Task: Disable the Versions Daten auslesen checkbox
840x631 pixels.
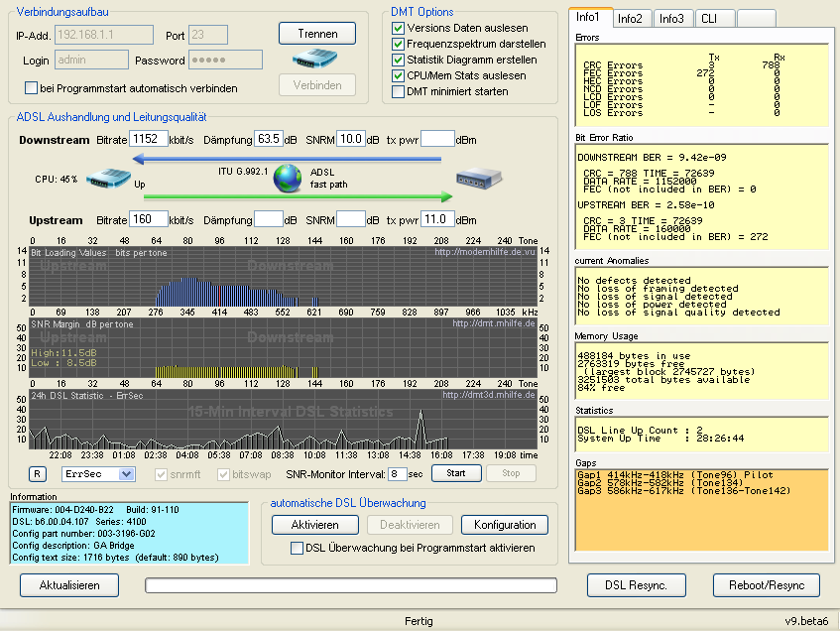Action: (400, 28)
